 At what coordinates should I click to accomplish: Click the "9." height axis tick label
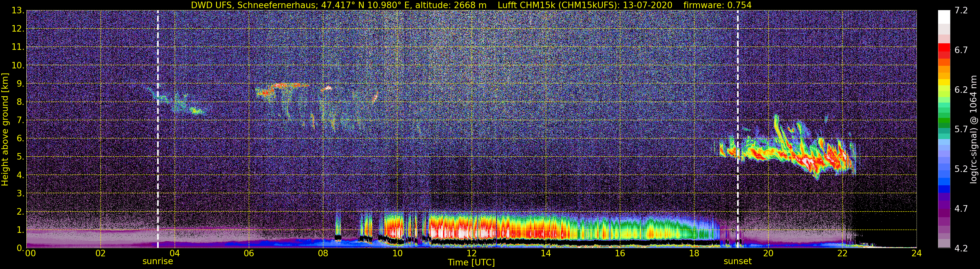pyautogui.click(x=20, y=84)
